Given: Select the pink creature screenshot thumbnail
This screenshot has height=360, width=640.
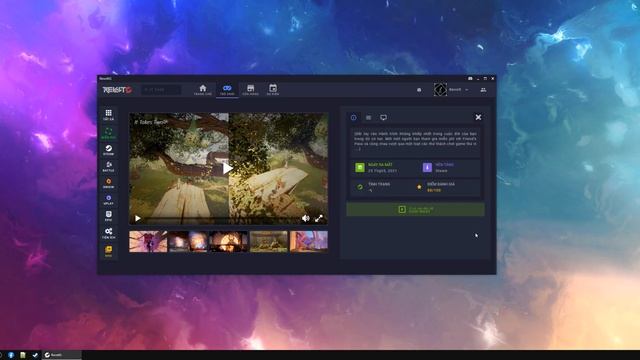Looking at the screenshot, I should coord(148,241).
